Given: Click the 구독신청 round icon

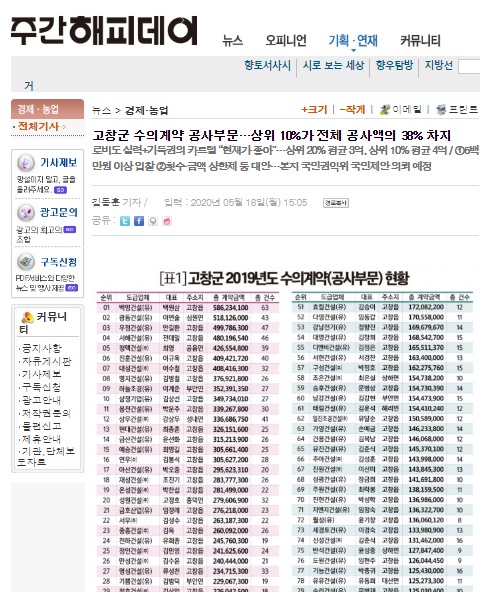Looking at the screenshot, I should point(26,262).
